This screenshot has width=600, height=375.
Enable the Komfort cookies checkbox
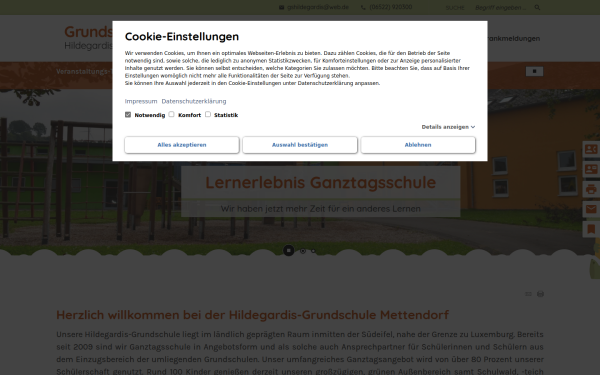point(171,114)
